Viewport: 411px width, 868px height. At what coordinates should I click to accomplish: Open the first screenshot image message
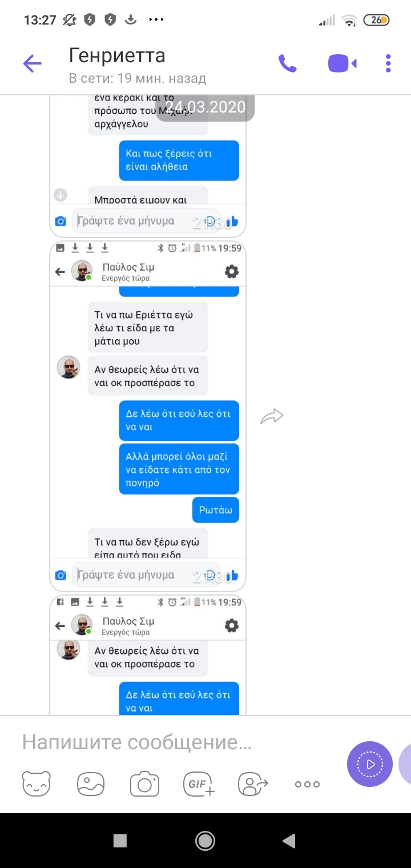pyautogui.click(x=148, y=166)
